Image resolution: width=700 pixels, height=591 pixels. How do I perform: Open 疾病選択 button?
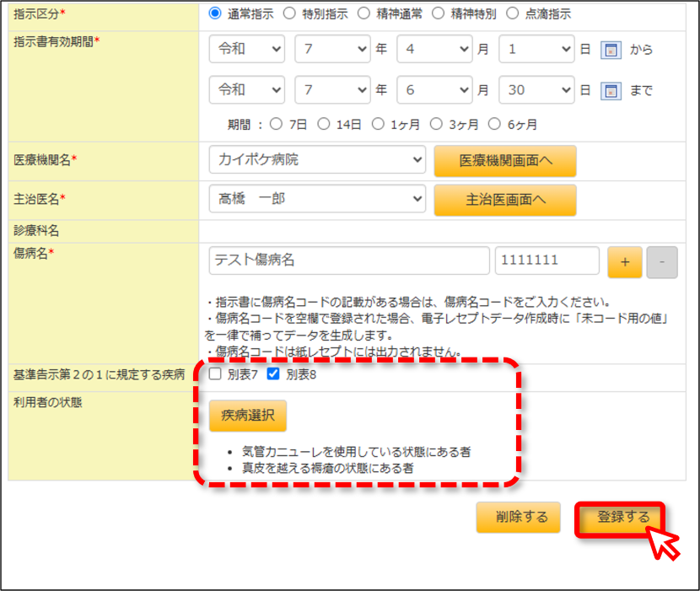248,416
